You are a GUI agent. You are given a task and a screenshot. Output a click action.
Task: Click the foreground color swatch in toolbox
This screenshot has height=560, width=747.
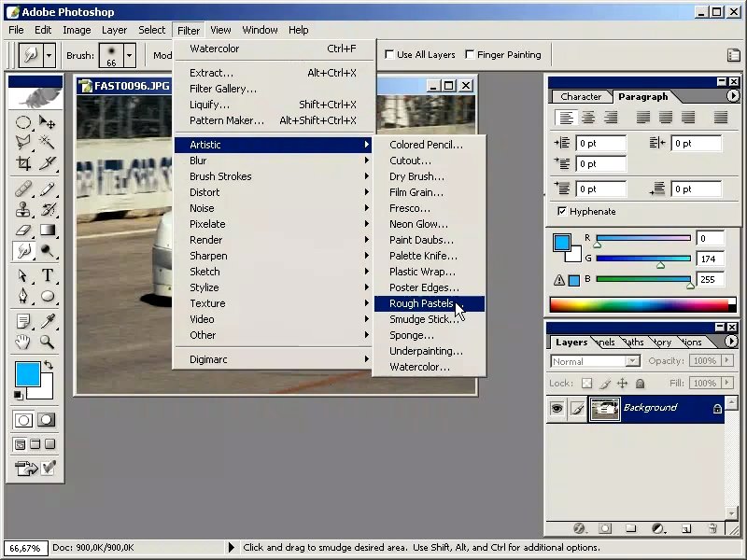(28, 374)
